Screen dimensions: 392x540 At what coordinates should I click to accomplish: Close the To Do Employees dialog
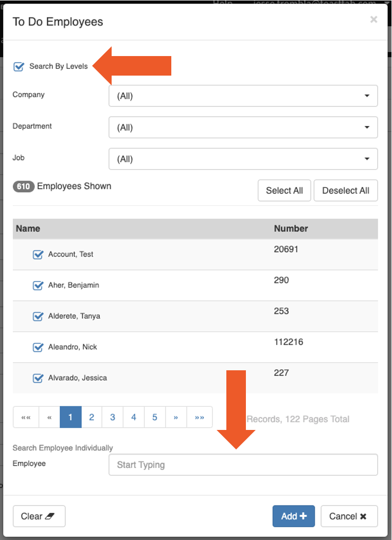(x=373, y=20)
